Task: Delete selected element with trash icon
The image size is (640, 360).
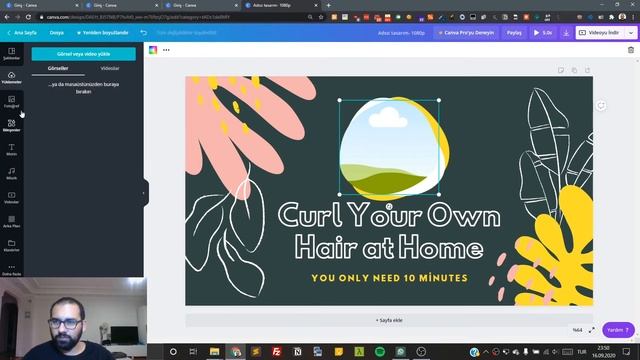Action: click(631, 50)
